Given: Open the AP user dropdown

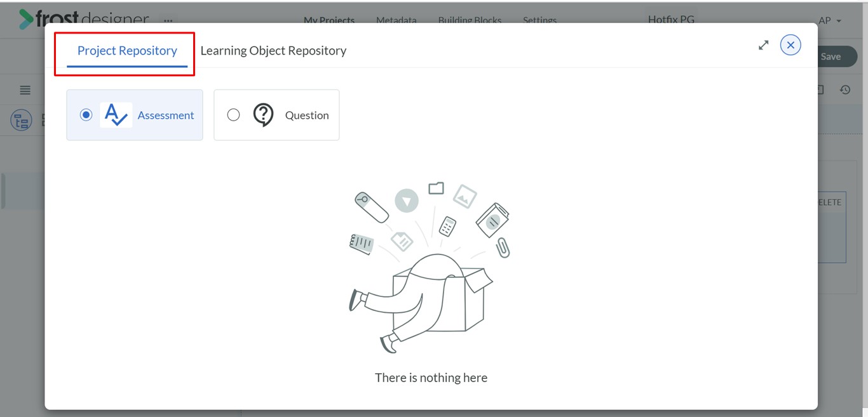Looking at the screenshot, I should click(x=830, y=20).
